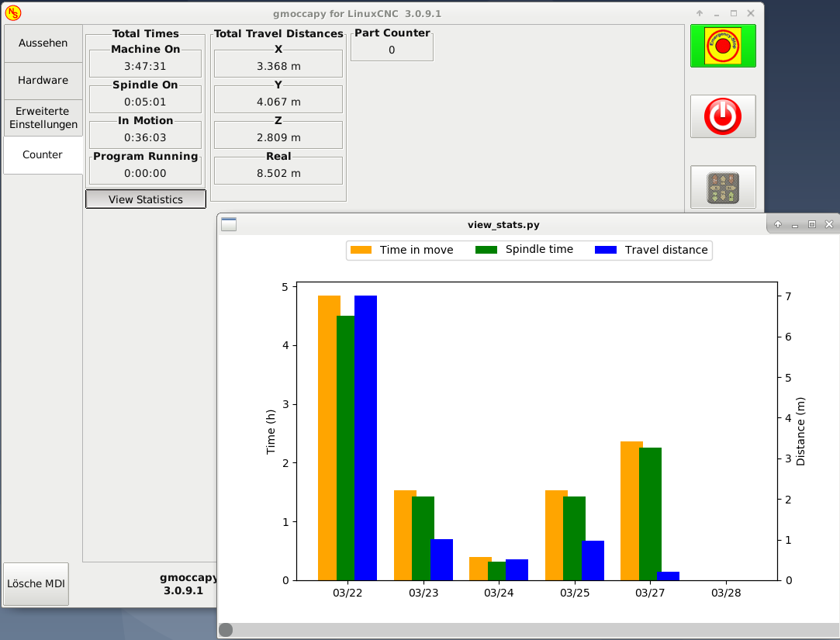The height and width of the screenshot is (640, 840).
Task: Open the Aussehen tab
Action: coord(43,43)
